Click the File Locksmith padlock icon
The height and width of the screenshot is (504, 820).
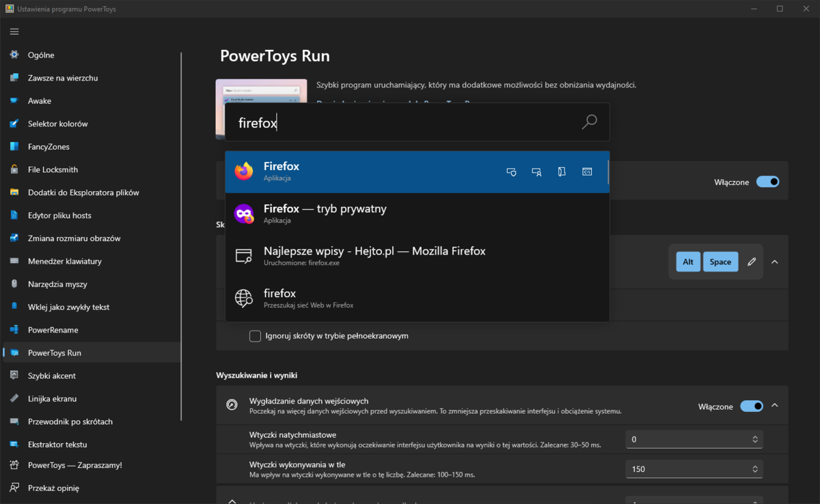click(14, 169)
